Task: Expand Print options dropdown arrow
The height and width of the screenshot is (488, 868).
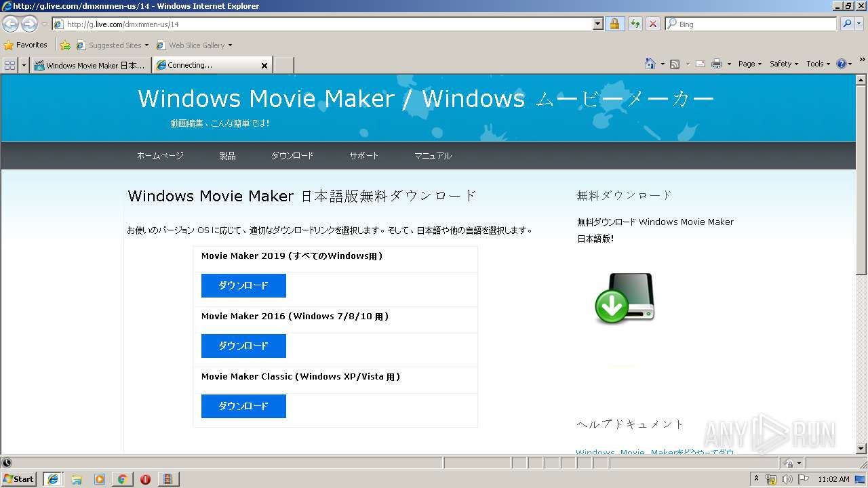Action: coord(729,64)
